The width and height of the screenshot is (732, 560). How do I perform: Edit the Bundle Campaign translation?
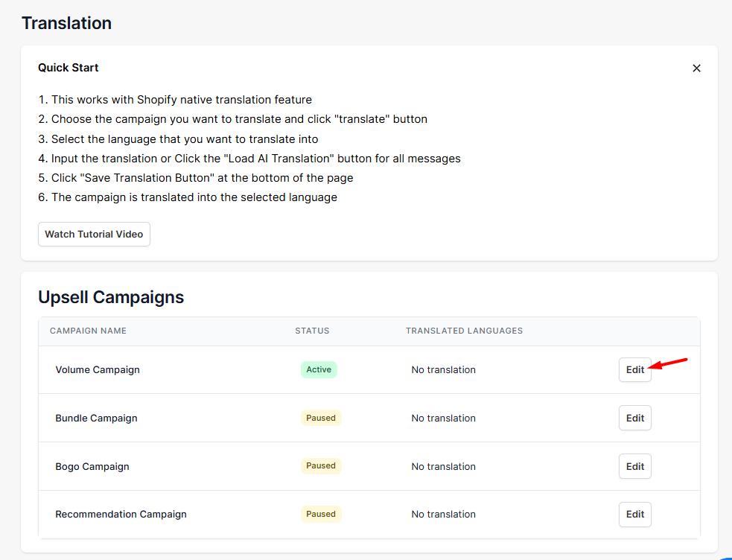pyautogui.click(x=635, y=418)
